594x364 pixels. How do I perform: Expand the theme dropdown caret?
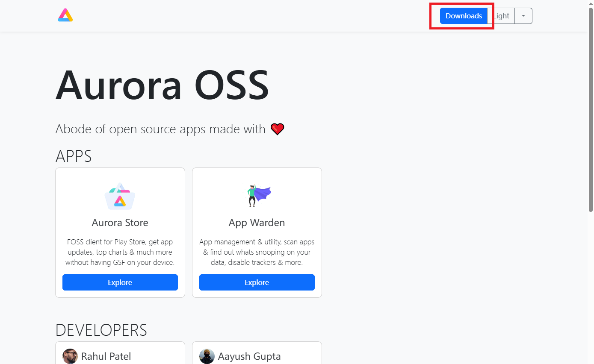(523, 16)
